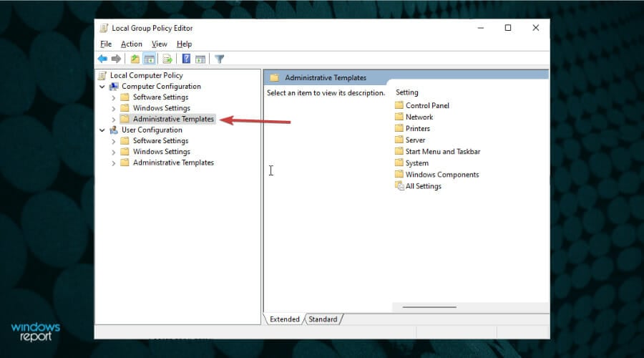Click the Setting column header
644x358 pixels.
click(x=407, y=92)
